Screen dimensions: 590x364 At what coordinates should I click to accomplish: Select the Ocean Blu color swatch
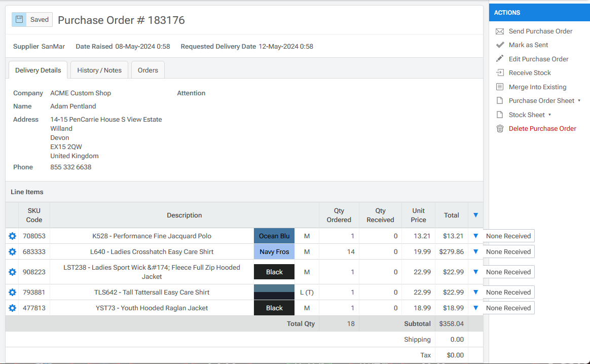coord(274,236)
